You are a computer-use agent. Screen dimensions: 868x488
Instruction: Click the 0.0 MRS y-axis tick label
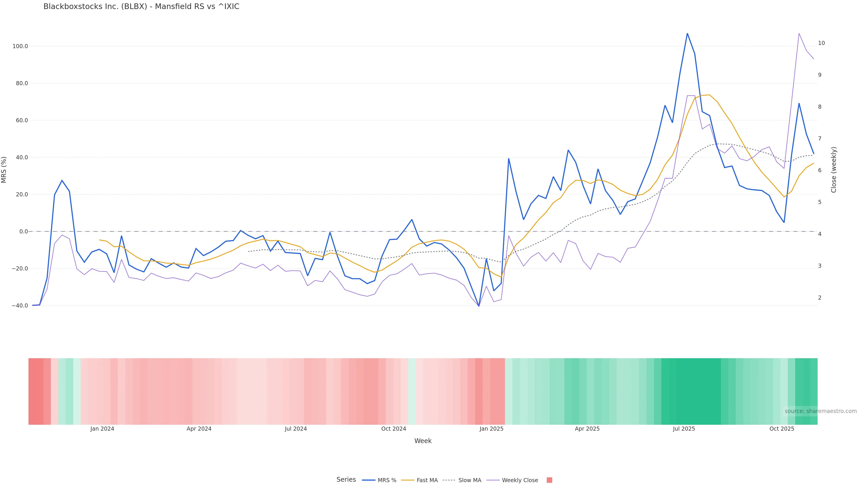click(x=24, y=231)
